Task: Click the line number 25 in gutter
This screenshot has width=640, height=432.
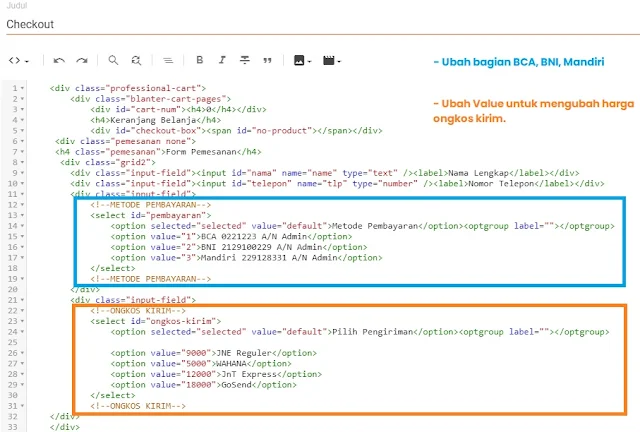Action: point(13,343)
